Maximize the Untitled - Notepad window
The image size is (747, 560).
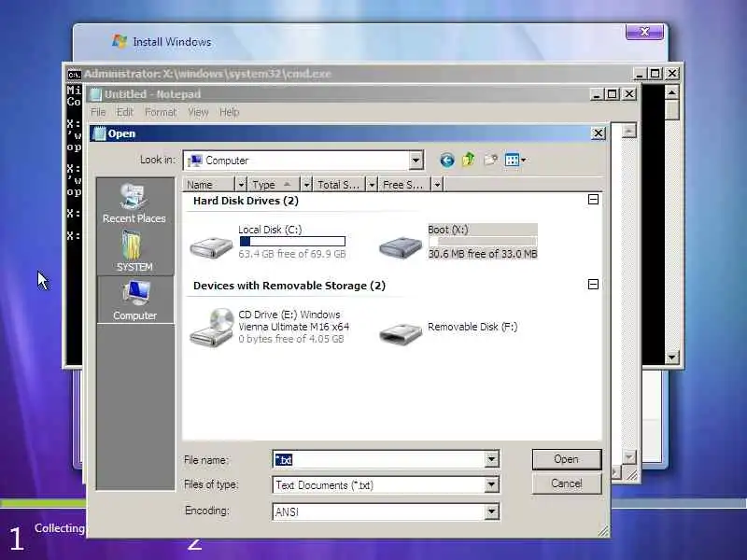[613, 94]
